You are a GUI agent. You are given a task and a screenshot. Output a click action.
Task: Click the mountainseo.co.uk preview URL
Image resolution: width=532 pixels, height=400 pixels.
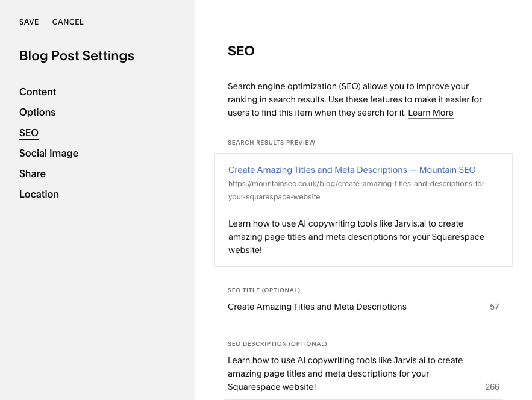(357, 190)
